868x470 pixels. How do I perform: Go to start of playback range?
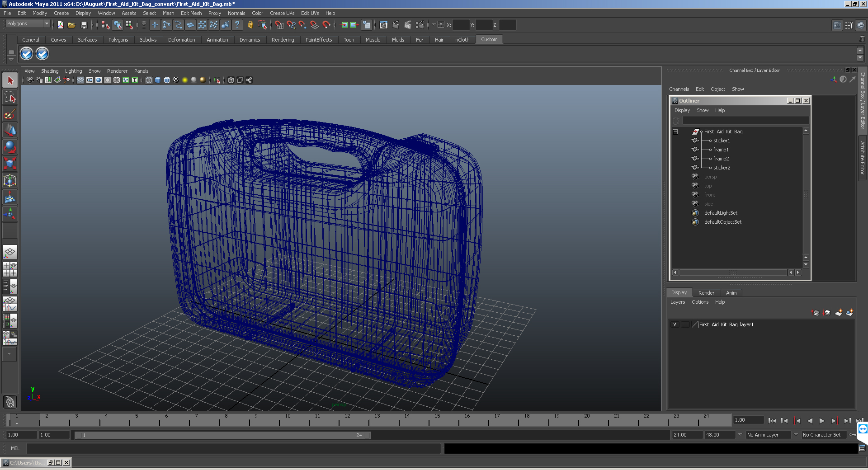click(772, 421)
